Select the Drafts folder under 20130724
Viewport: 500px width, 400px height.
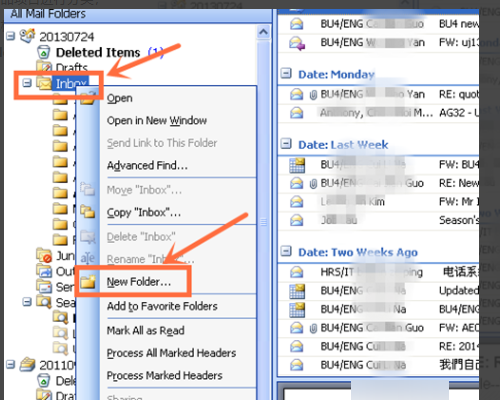pos(71,67)
